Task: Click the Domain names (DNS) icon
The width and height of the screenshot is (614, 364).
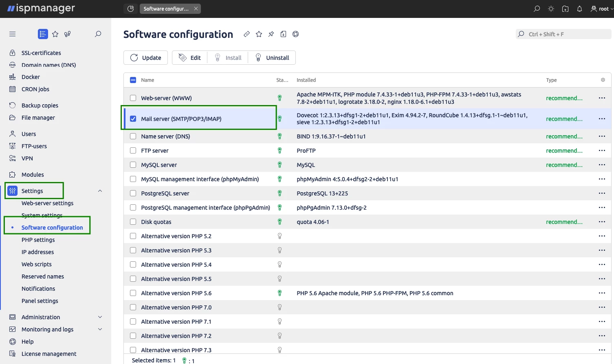Action: [x=13, y=65]
